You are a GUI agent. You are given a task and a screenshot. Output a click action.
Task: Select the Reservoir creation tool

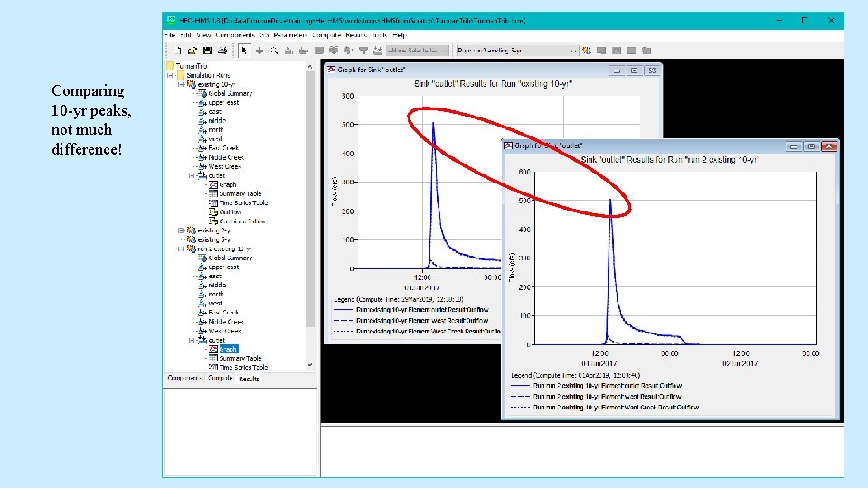click(319, 51)
